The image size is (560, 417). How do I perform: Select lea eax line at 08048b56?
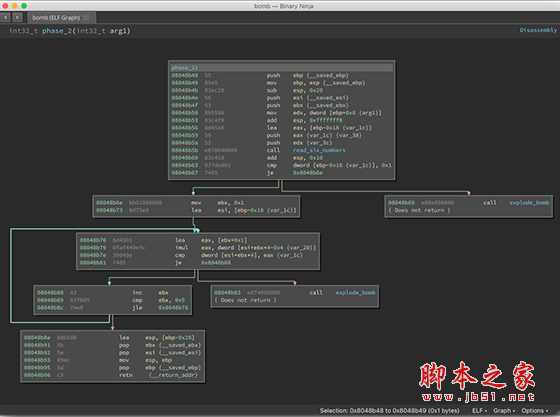(x=281, y=128)
